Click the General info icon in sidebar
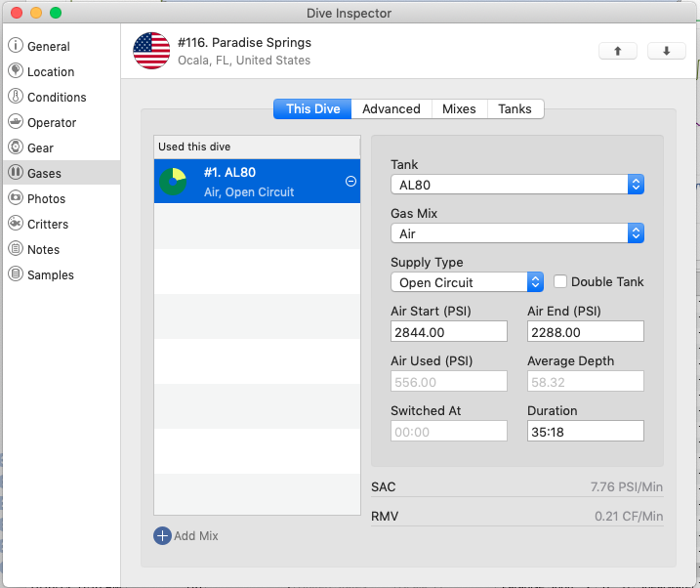 [16, 46]
